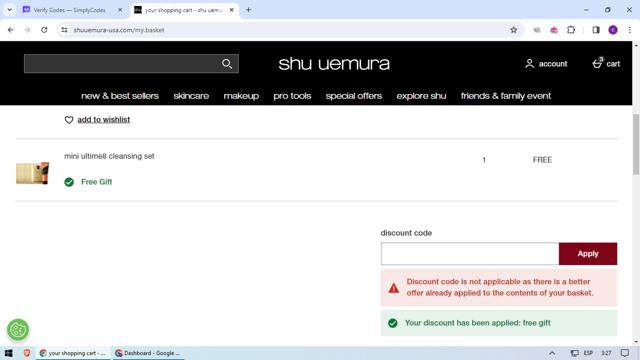Close the your shopping cart tab

click(231, 10)
